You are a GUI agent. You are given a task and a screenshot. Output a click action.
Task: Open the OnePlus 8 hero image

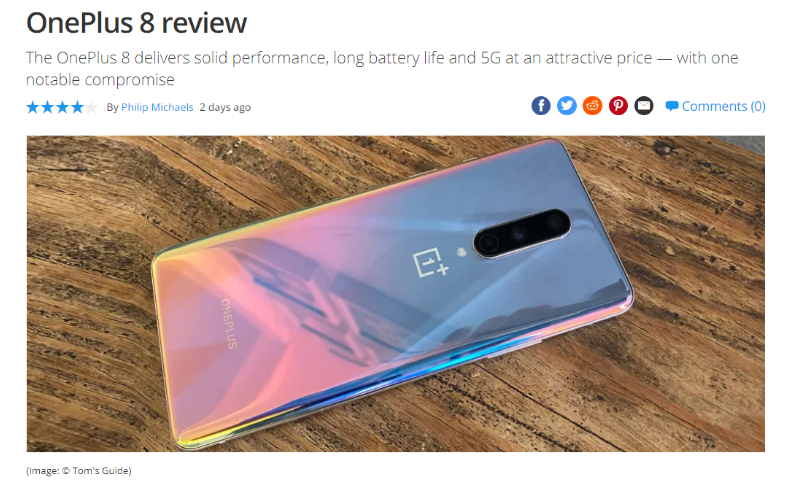(x=396, y=294)
